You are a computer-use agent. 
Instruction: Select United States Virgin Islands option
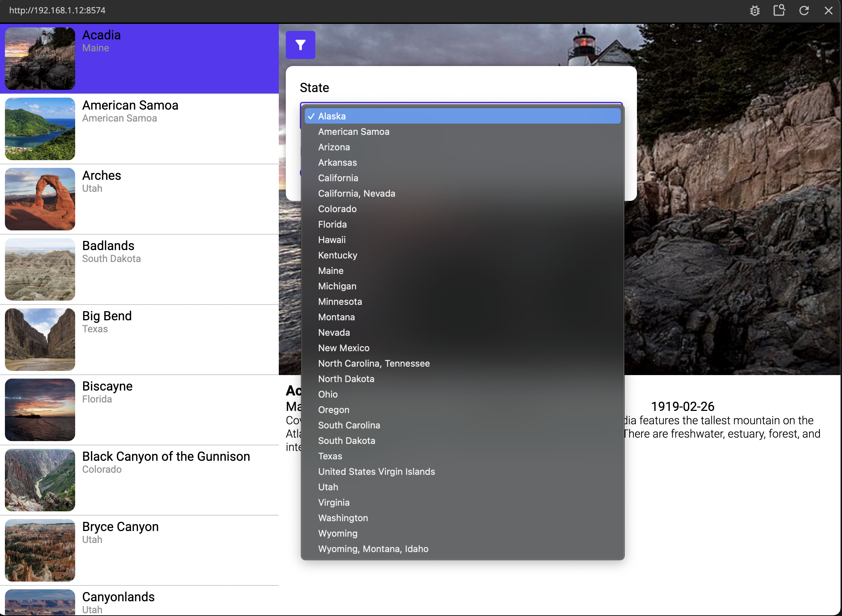click(x=462, y=472)
